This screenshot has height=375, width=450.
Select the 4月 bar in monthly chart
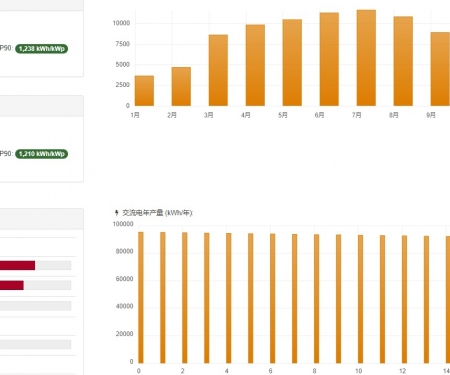click(x=255, y=65)
